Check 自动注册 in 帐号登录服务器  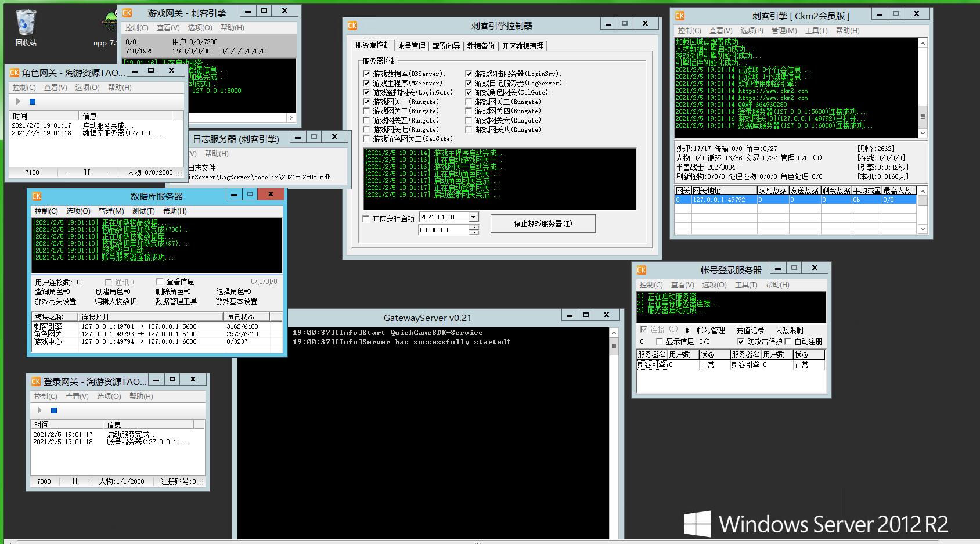coord(788,341)
